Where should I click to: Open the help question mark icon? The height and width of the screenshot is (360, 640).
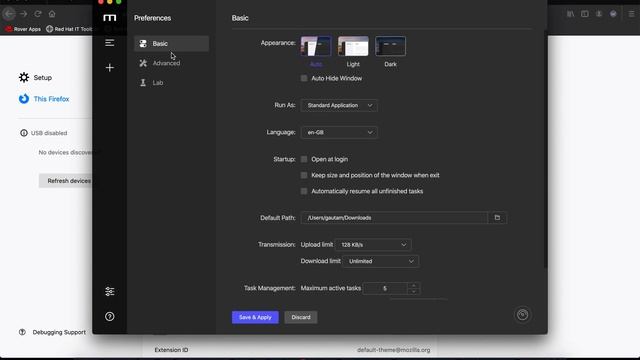point(109,316)
